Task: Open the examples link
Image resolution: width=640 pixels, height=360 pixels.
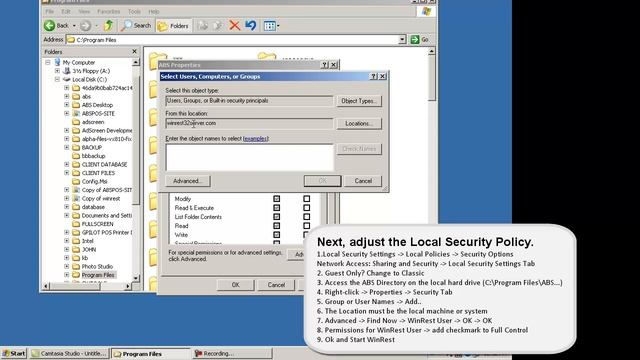Action: tap(256, 139)
